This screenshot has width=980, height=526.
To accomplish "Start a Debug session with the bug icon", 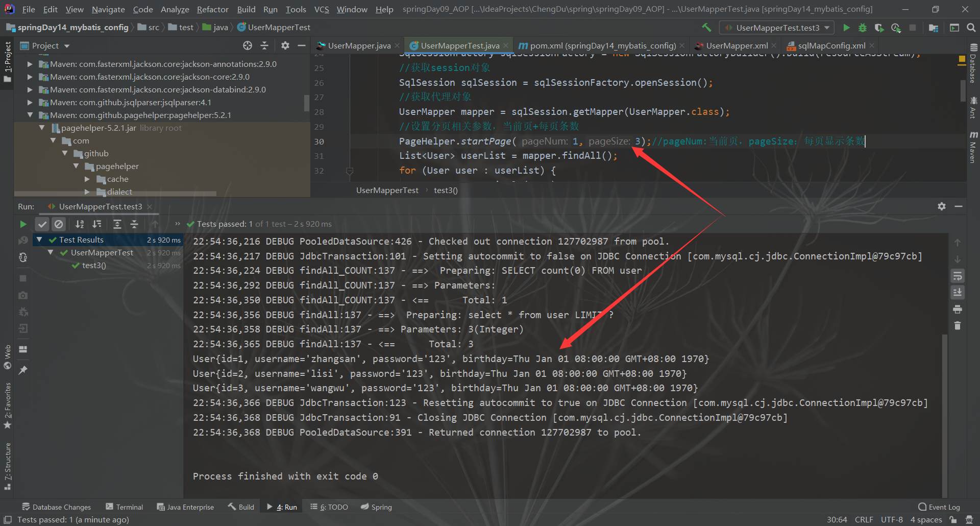I will (862, 28).
